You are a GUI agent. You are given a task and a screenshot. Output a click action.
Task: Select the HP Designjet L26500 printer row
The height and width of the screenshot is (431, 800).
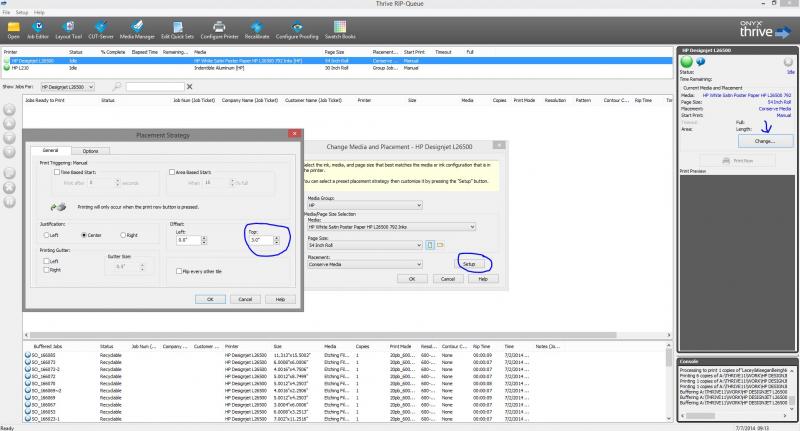click(337, 61)
